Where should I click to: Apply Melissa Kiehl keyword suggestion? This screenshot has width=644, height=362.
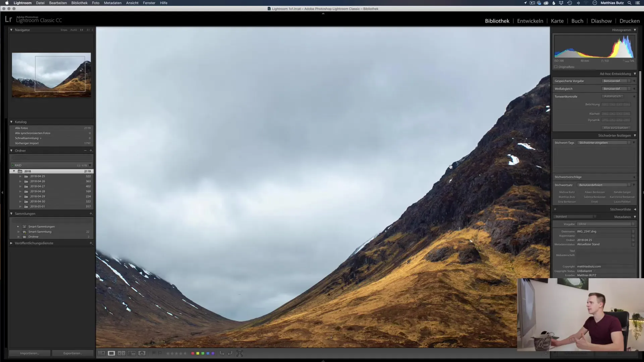[x=567, y=192]
